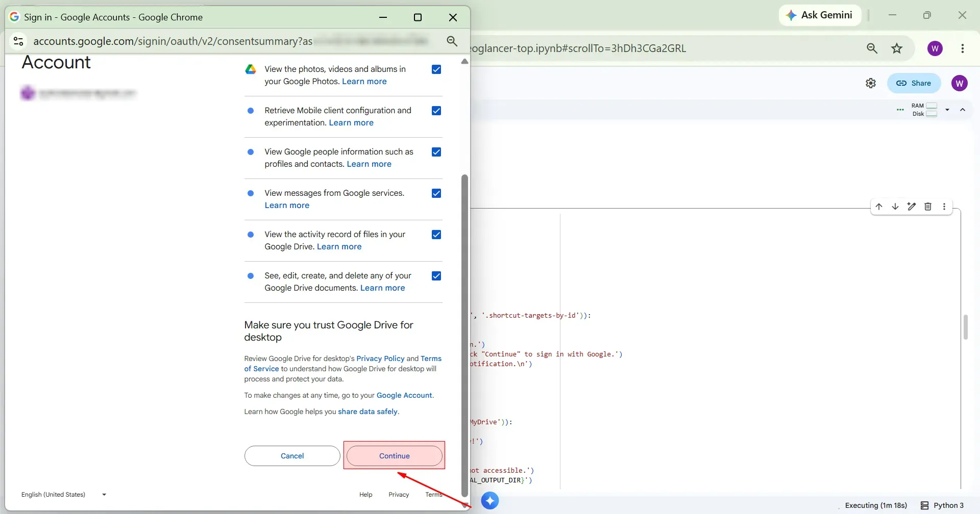Open the Help footer link
The image size is (980, 514).
click(365, 495)
